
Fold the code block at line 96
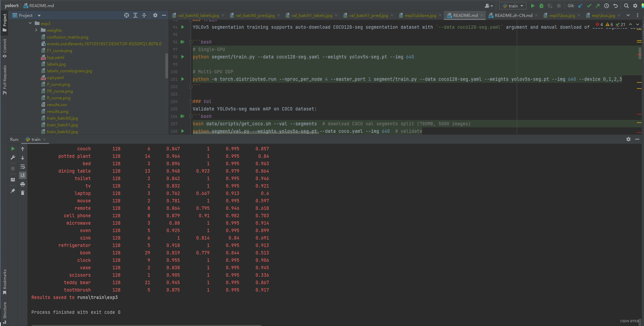click(191, 42)
